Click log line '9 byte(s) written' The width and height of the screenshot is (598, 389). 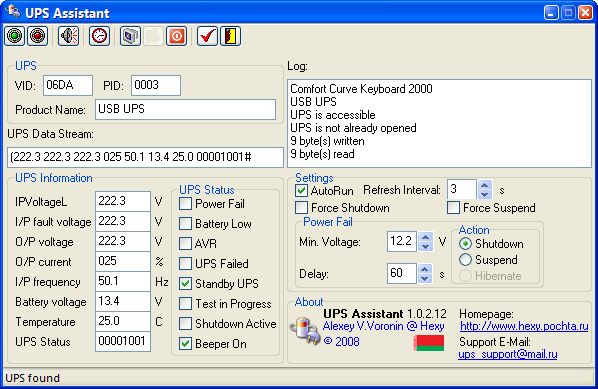point(327,141)
